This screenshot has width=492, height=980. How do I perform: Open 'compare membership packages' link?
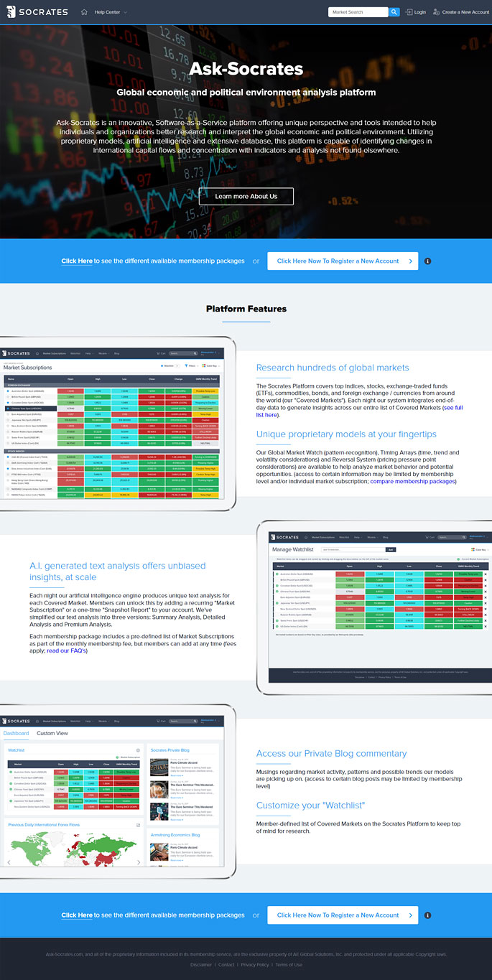coord(413,481)
